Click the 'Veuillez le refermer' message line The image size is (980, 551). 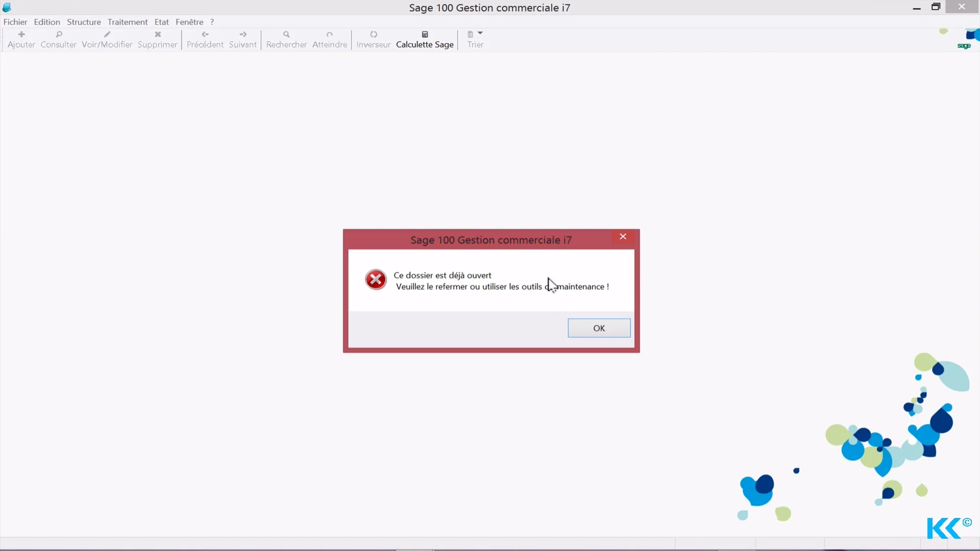pyautogui.click(x=502, y=287)
